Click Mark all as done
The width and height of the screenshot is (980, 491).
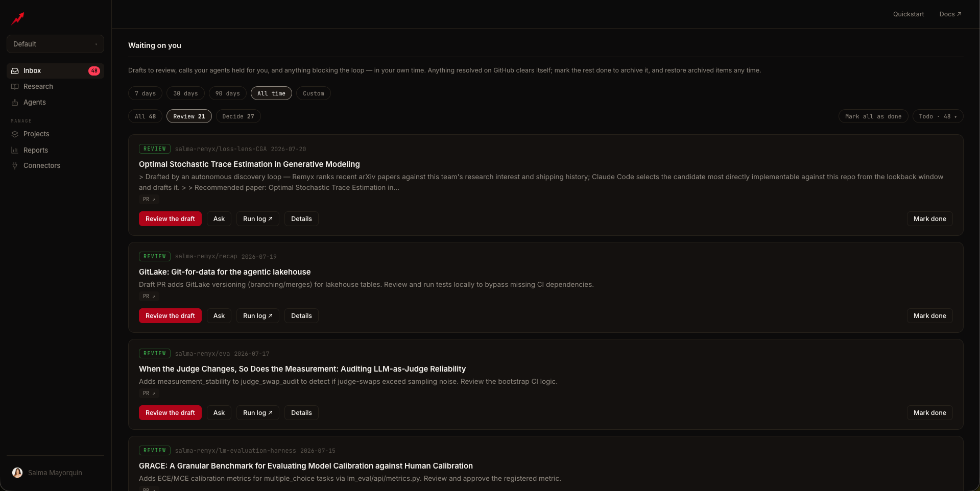pyautogui.click(x=873, y=116)
